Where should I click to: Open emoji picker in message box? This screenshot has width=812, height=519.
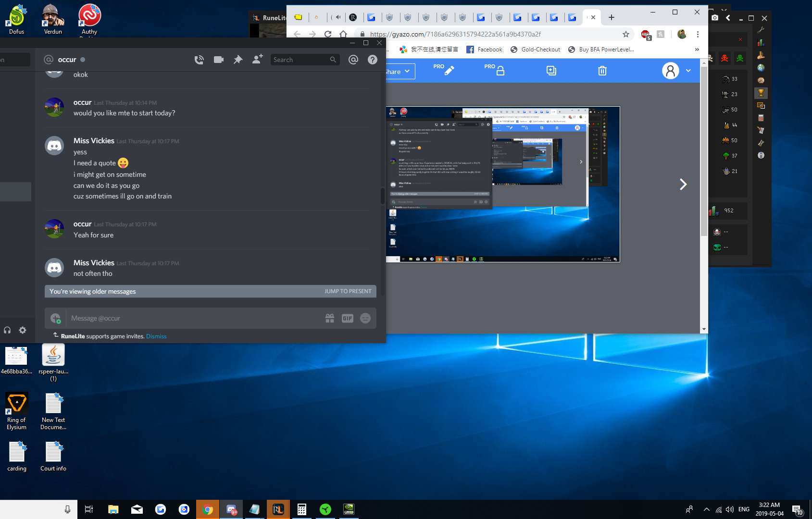[x=365, y=318]
